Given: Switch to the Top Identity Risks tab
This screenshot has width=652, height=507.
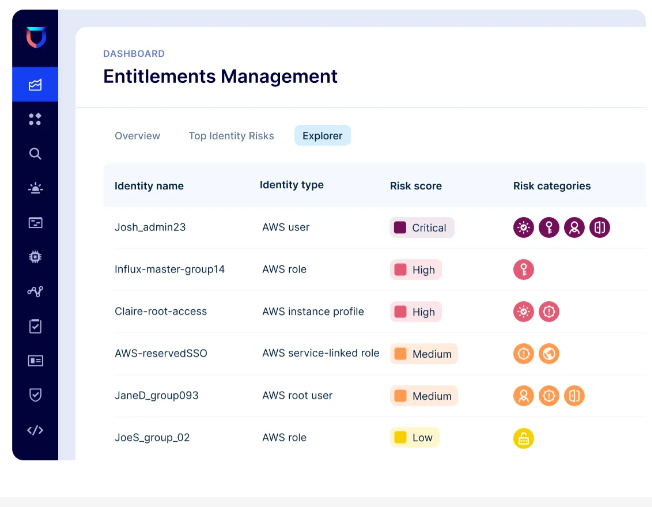Looking at the screenshot, I should pyautogui.click(x=231, y=136).
